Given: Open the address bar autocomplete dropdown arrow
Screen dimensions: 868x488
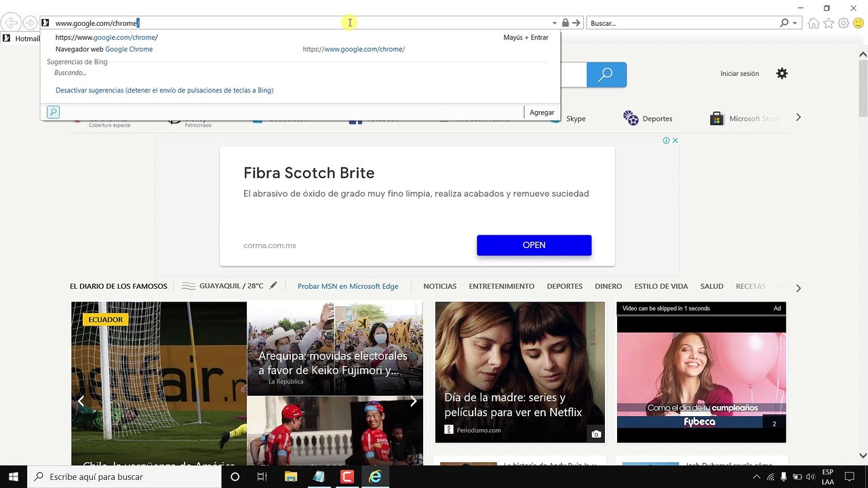Looking at the screenshot, I should click(554, 23).
